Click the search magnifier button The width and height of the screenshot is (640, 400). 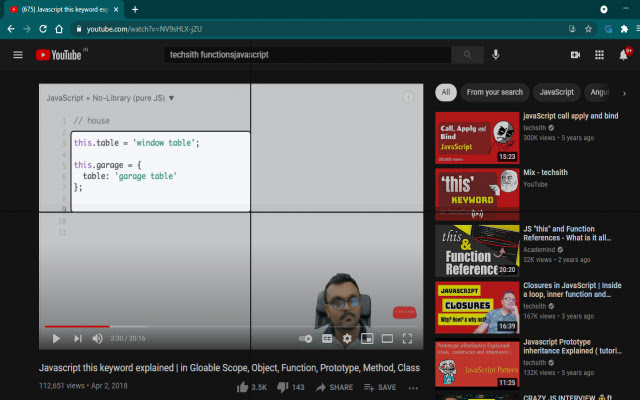point(466,54)
